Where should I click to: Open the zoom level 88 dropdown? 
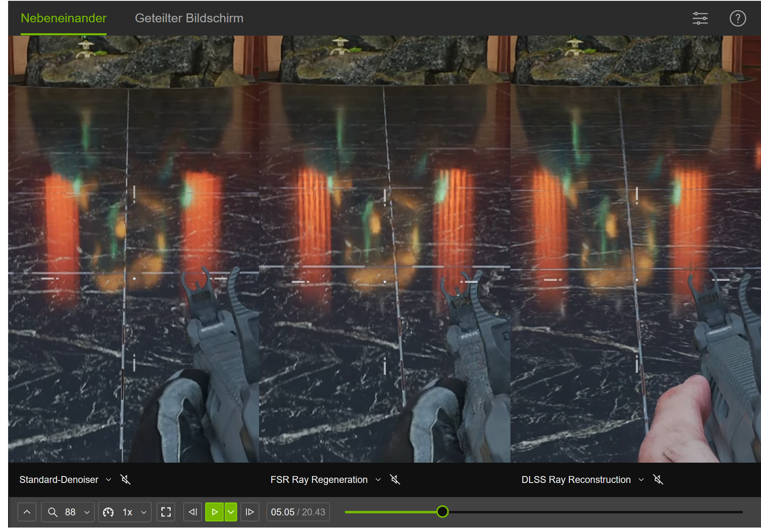[68, 512]
